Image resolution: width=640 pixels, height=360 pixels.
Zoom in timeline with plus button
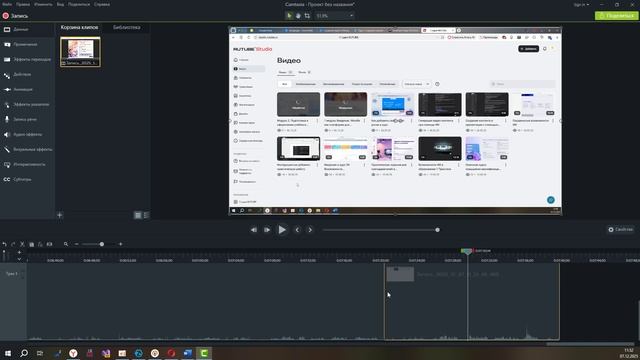[x=120, y=244]
